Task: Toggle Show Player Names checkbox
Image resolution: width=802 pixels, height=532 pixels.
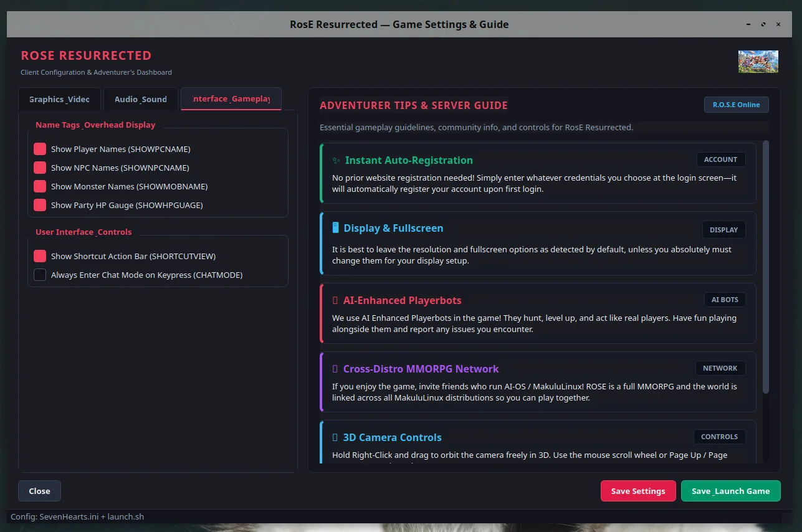Action: [x=40, y=149]
